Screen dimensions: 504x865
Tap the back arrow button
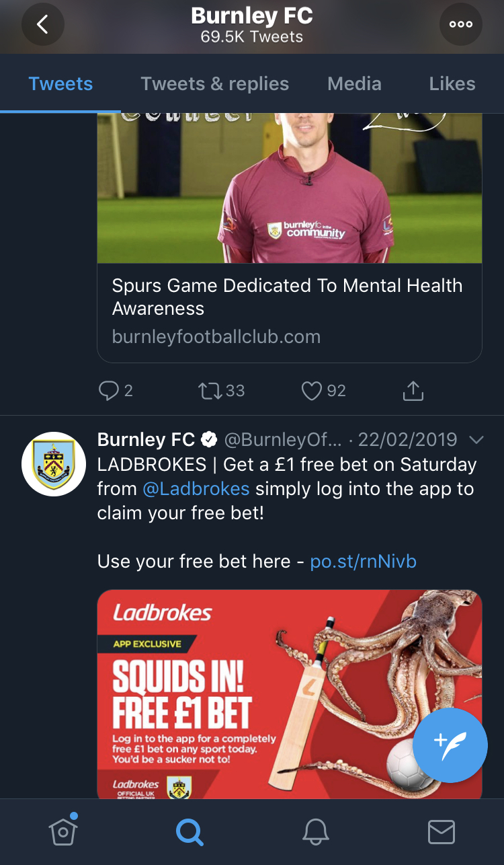(x=42, y=24)
